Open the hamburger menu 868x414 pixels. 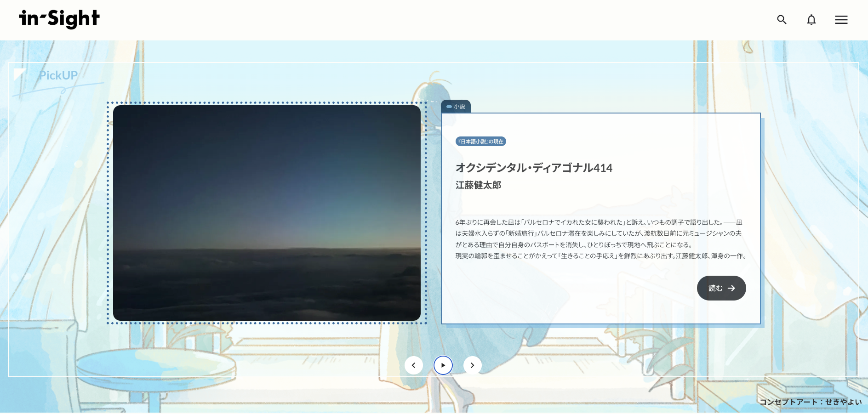click(841, 20)
